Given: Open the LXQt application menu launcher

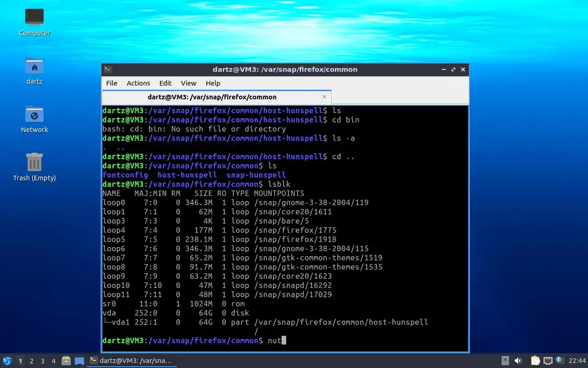Looking at the screenshot, I should click(7, 361).
